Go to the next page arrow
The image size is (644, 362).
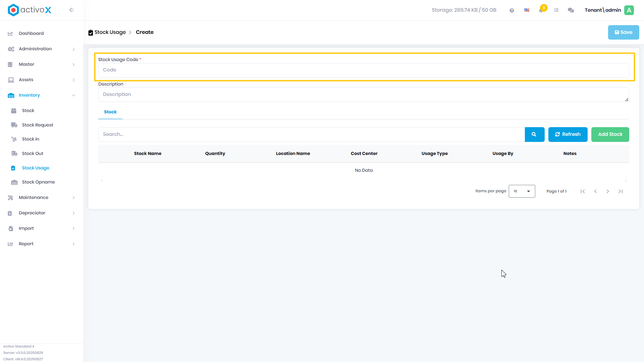click(608, 192)
